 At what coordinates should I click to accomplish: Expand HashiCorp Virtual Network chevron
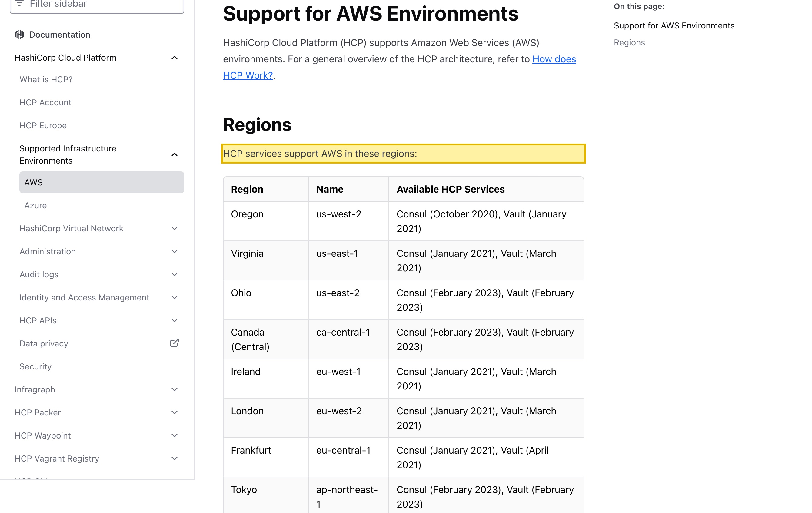pos(174,229)
